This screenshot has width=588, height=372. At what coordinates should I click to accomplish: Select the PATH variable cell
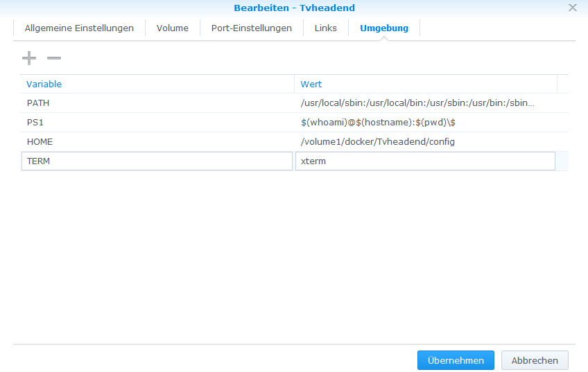(157, 103)
